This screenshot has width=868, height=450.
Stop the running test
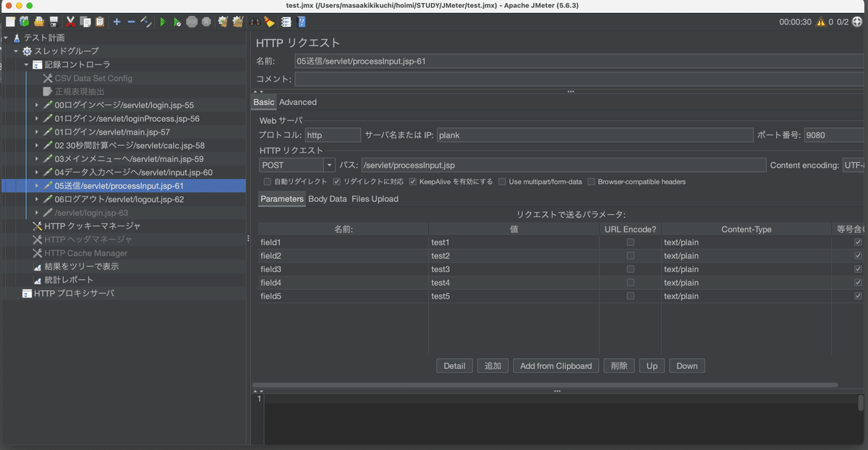pyautogui.click(x=190, y=22)
